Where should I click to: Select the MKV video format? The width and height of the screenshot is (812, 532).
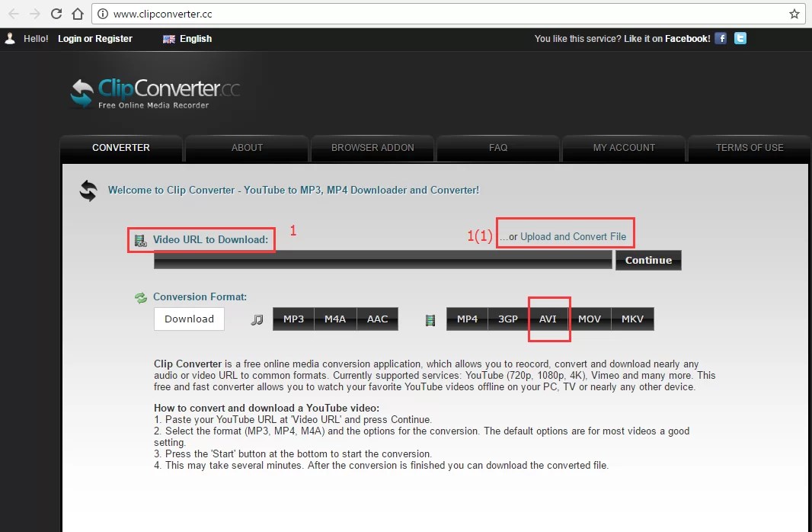(x=632, y=319)
